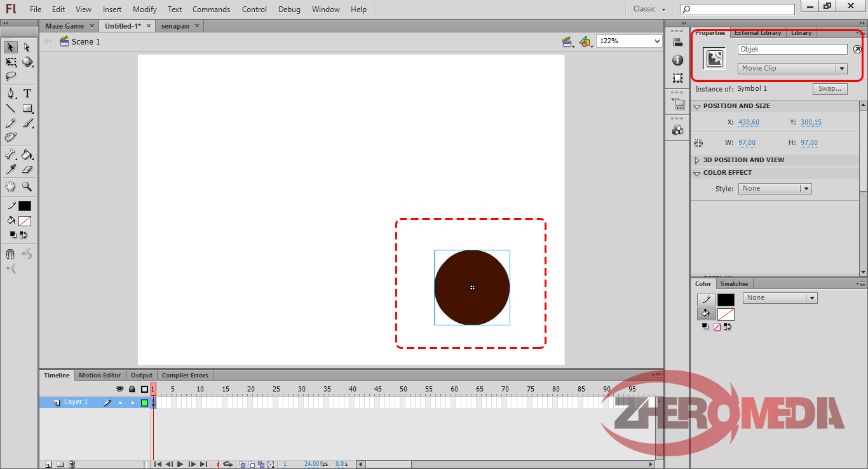Open the Classic workspace dropdown
The width and height of the screenshot is (868, 469).
649,9
